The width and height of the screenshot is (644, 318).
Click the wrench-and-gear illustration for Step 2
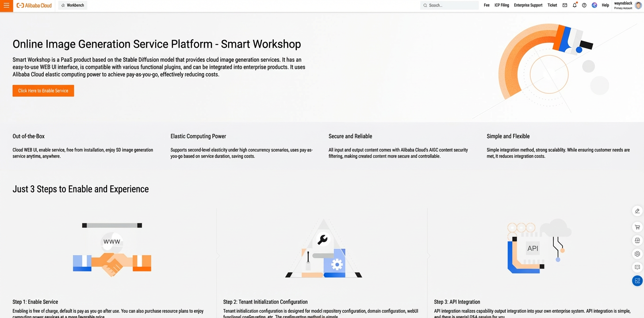pos(323,249)
